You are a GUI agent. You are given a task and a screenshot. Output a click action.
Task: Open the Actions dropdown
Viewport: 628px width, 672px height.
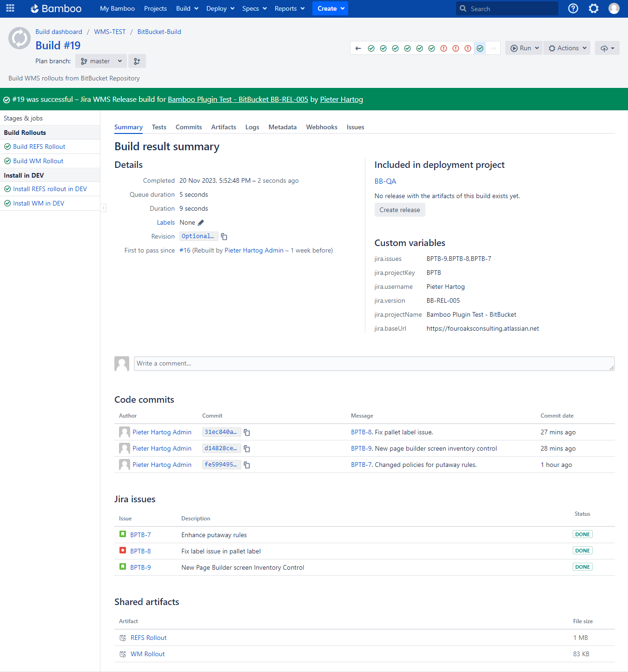click(x=567, y=48)
